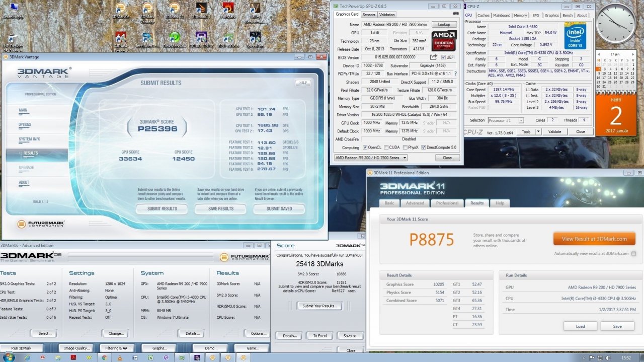The width and height of the screenshot is (644, 362).
Task: Click GPU-Z screenshot camera icon
Action: (x=456, y=14)
